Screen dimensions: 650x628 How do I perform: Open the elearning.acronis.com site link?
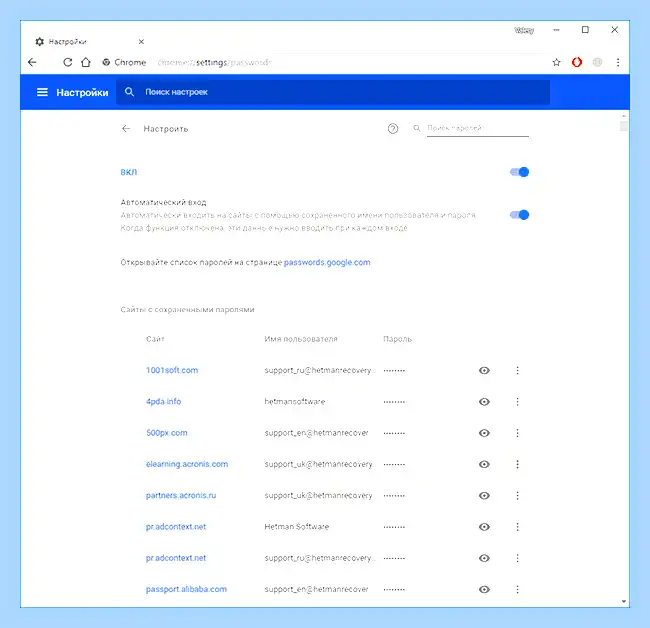(x=187, y=464)
